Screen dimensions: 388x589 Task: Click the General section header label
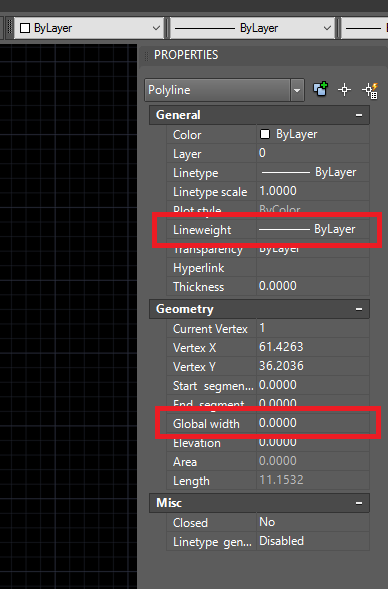[178, 115]
